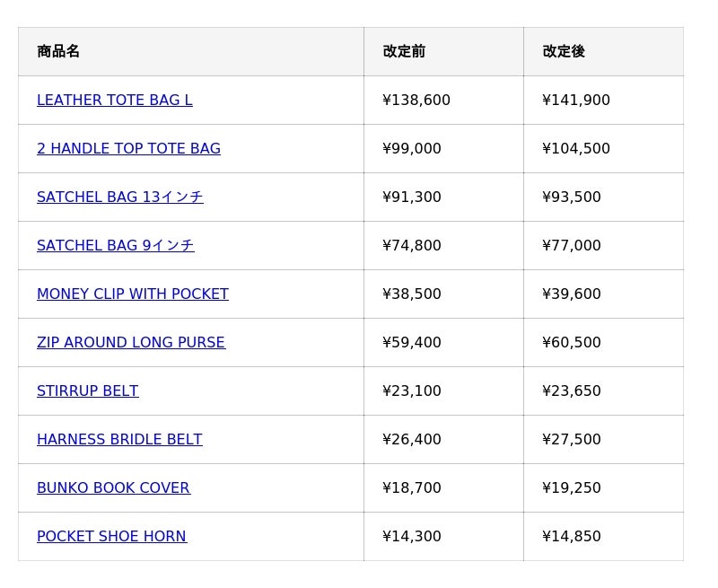Click the HARNESS BRIDLE BELT link
This screenshot has width=718, height=588.
pyautogui.click(x=119, y=440)
